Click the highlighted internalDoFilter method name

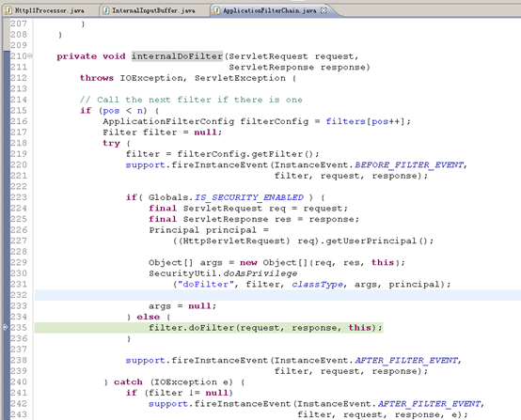[x=177, y=56]
